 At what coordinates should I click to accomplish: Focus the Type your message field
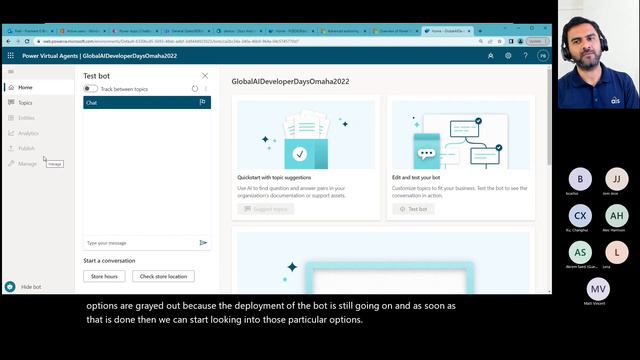pos(140,243)
